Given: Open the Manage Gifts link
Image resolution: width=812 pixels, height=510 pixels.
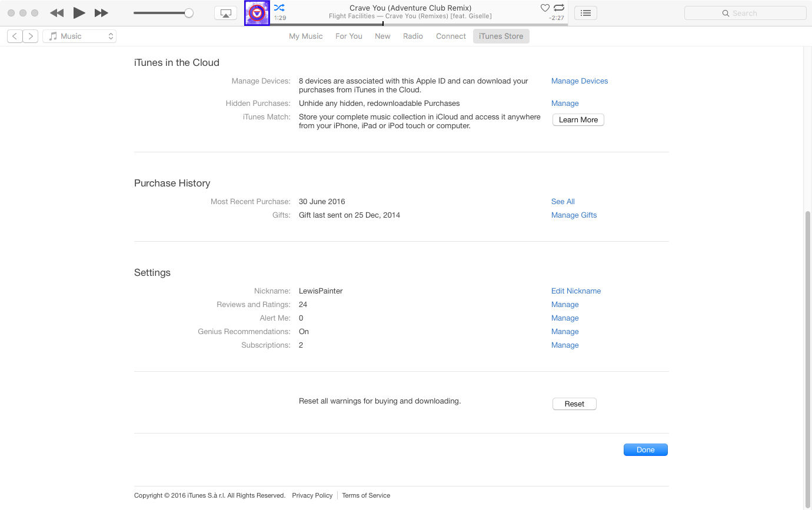Looking at the screenshot, I should [574, 215].
